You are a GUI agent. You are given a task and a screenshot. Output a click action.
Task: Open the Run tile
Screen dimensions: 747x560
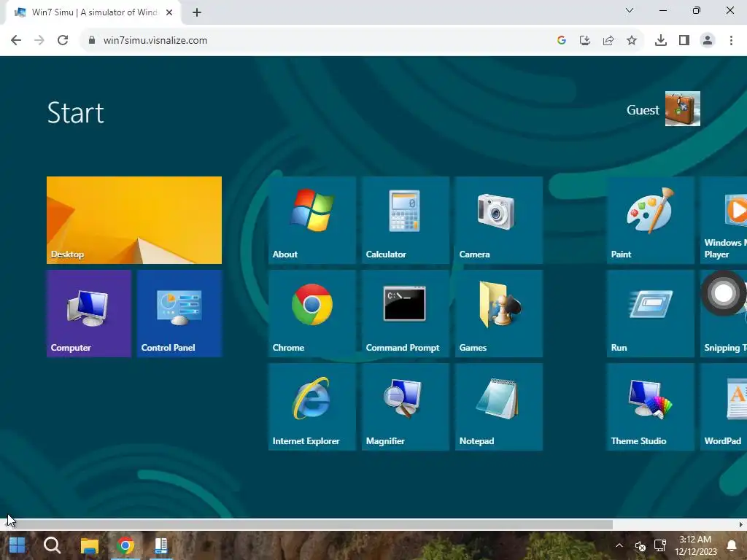click(650, 314)
